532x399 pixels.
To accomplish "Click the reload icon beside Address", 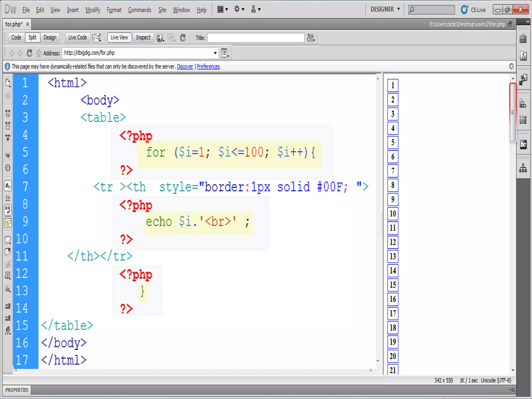I will (30, 53).
